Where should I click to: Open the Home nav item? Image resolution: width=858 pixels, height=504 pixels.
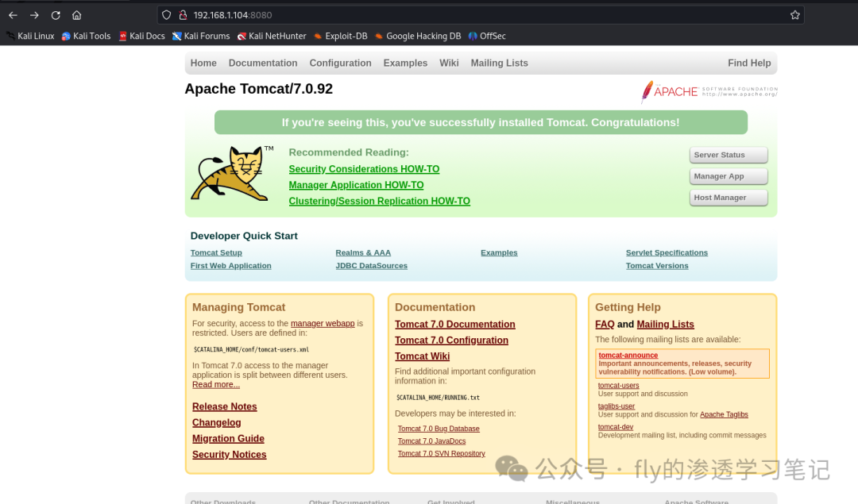203,63
